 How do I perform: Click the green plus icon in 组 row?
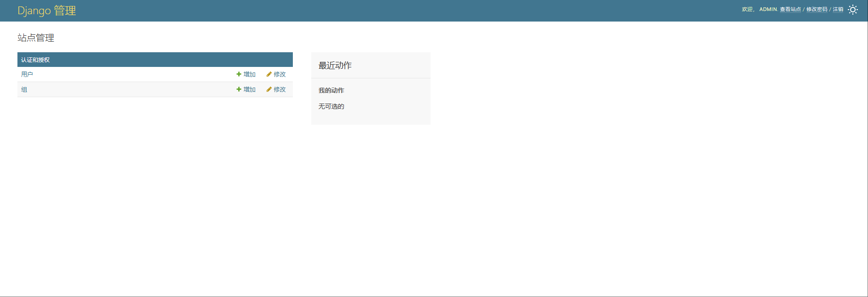coord(239,89)
